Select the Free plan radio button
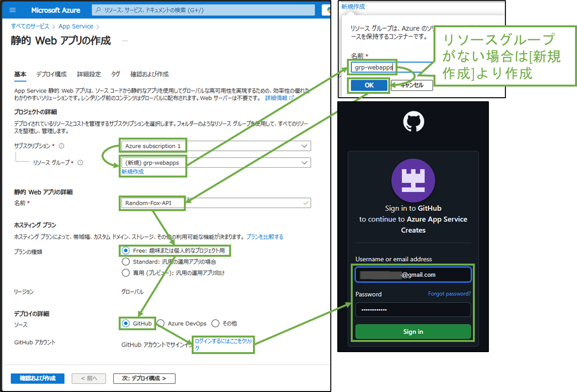This screenshot has height=392, width=577. [x=126, y=251]
